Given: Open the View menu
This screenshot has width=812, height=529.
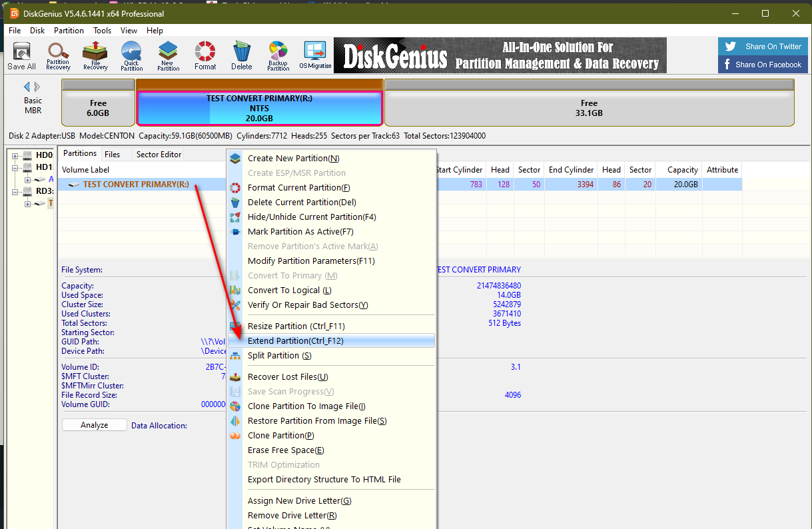Looking at the screenshot, I should (x=129, y=31).
